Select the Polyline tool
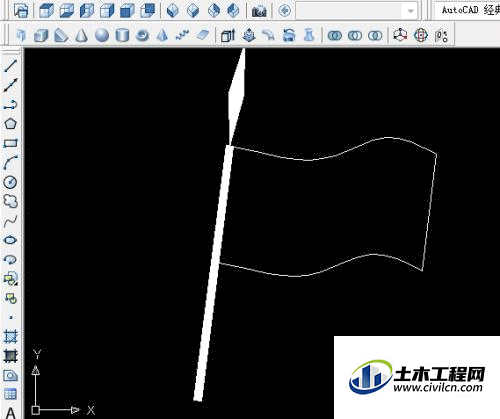Viewport: 500px width, 419px height. point(10,105)
